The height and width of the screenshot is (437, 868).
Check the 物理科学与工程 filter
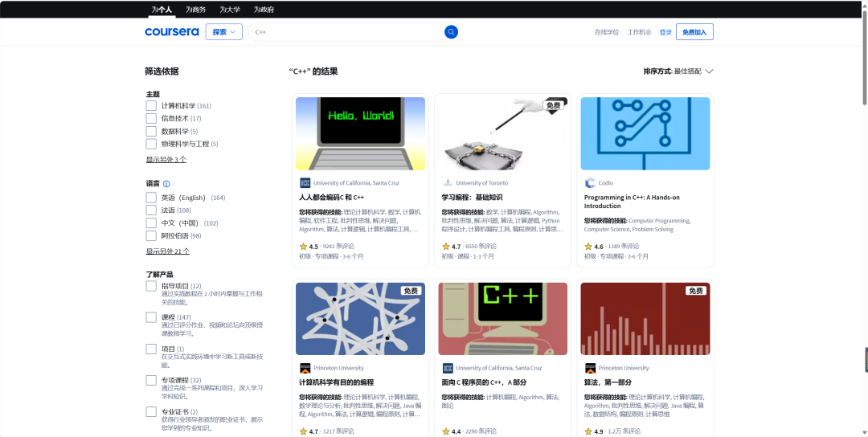[x=151, y=144]
